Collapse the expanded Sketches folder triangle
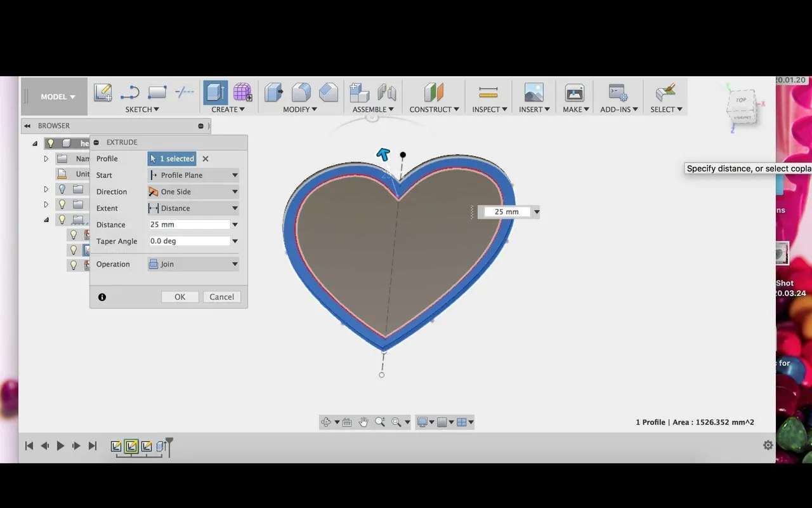 coord(46,220)
